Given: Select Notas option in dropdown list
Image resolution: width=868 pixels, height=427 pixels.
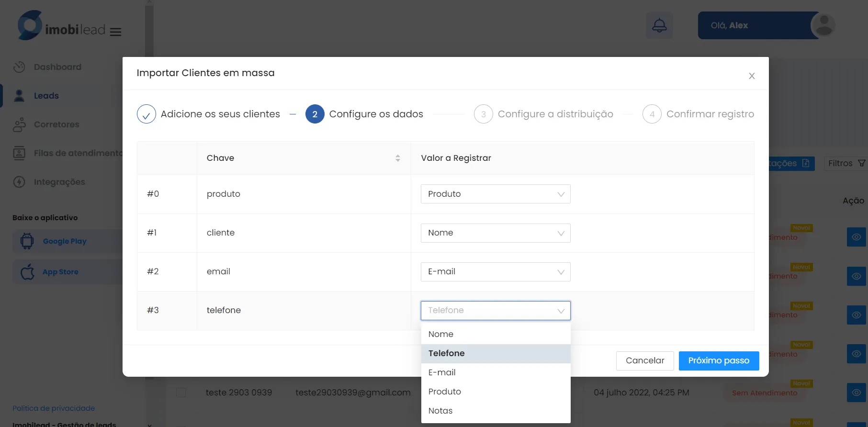Looking at the screenshot, I should [496, 411].
